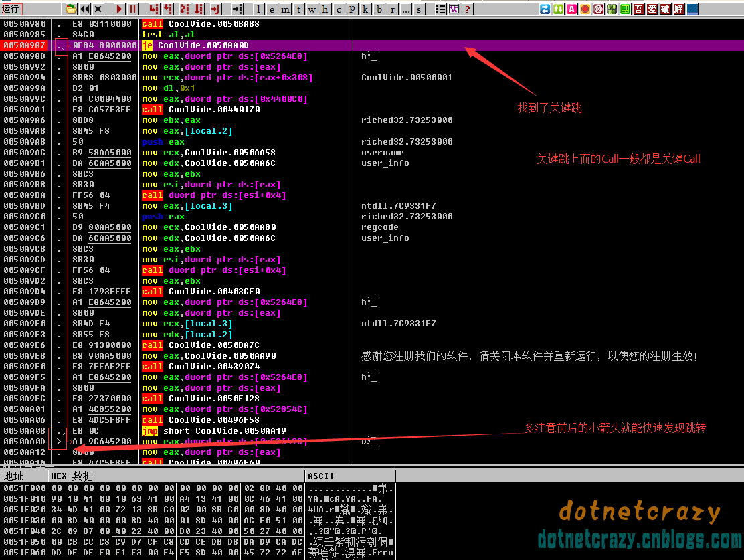Select the call CoolVide.0050DA7C instruction
The width and height of the screenshot is (744, 560).
click(x=201, y=345)
